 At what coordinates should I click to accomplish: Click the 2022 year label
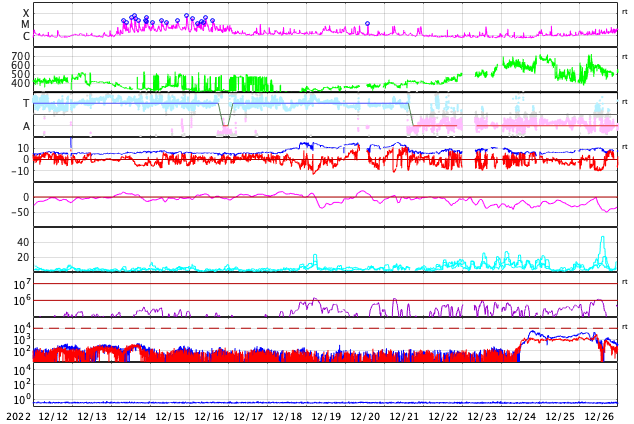coord(18,417)
